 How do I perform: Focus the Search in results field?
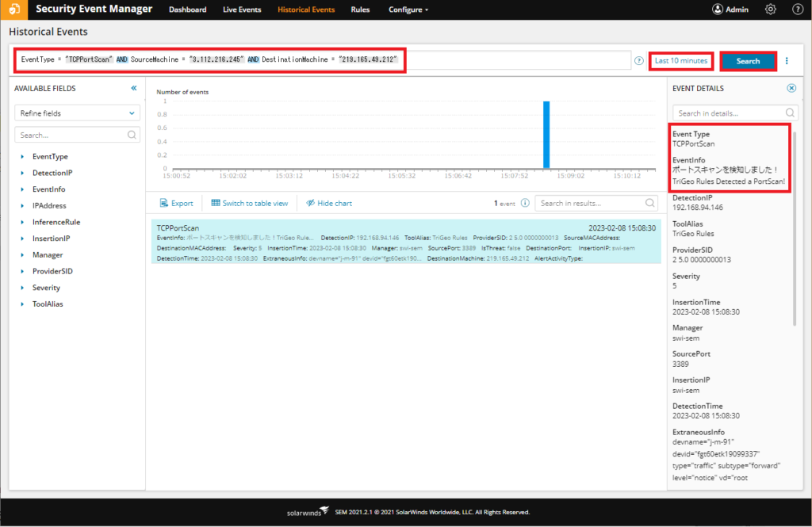pyautogui.click(x=596, y=203)
